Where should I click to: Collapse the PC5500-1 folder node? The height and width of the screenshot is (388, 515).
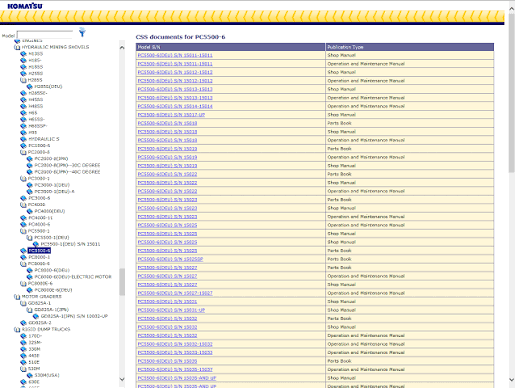23,231
